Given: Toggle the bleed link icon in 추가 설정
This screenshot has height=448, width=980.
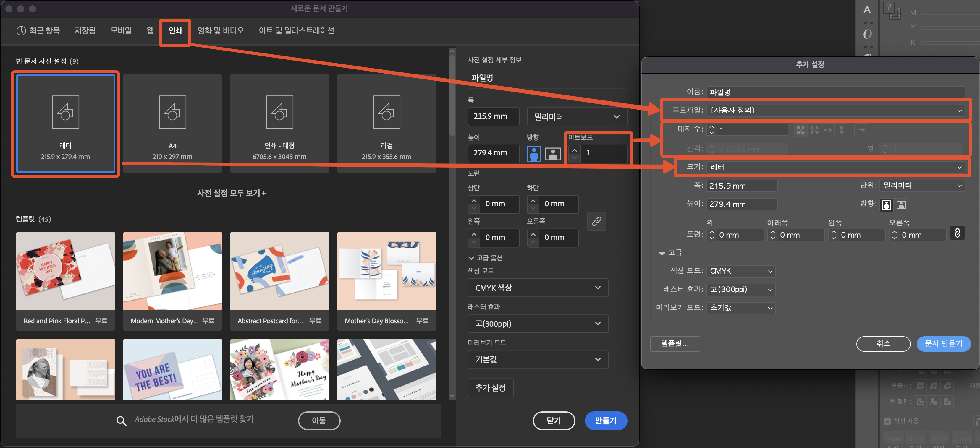Looking at the screenshot, I should click(957, 233).
